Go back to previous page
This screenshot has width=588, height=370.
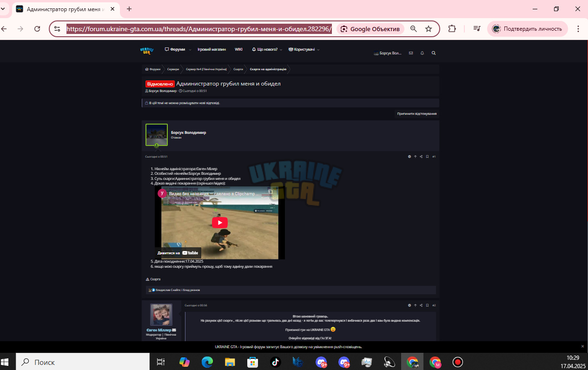coord(4,29)
